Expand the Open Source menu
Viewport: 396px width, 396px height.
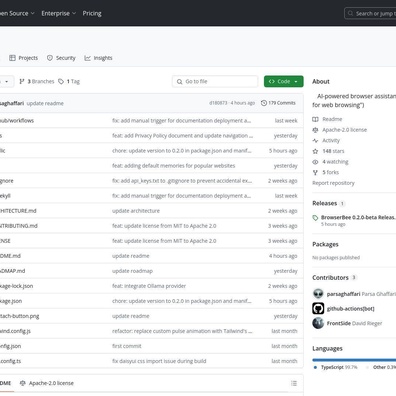tap(17, 13)
